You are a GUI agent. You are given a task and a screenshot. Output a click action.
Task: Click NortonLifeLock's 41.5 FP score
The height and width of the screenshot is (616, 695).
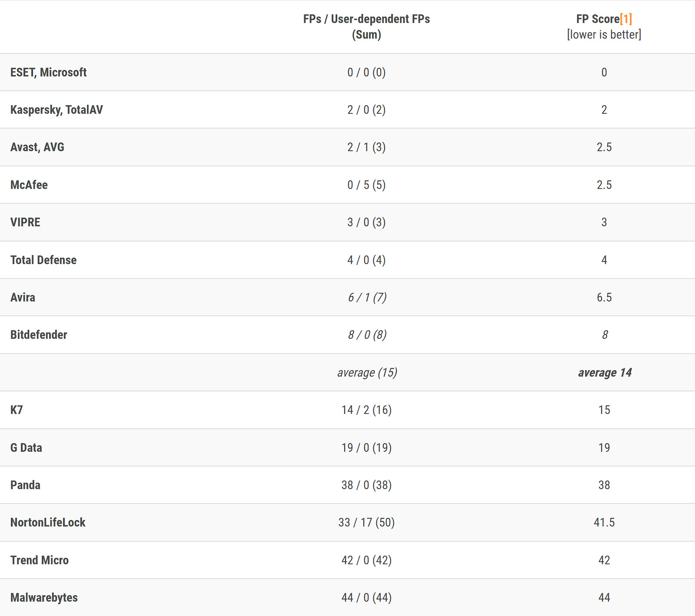tap(604, 523)
